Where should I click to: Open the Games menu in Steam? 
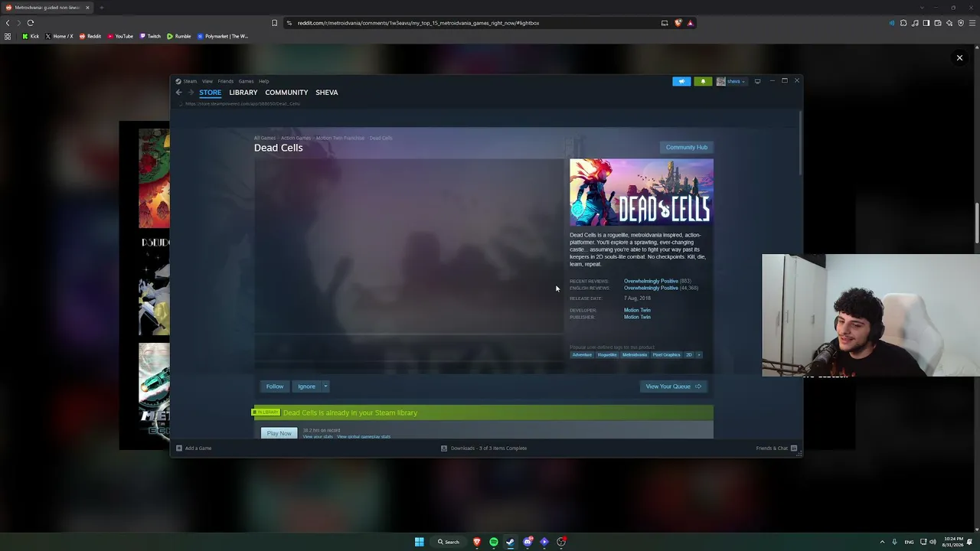246,81
